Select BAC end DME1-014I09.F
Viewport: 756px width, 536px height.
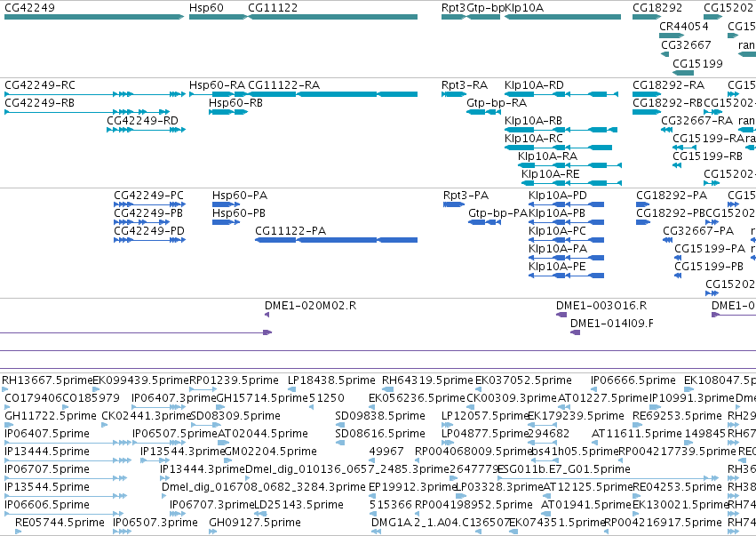575,333
